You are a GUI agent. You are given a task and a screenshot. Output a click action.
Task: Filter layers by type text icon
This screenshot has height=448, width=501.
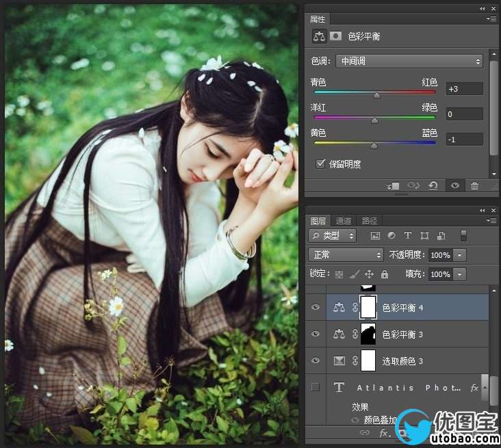pyautogui.click(x=408, y=236)
